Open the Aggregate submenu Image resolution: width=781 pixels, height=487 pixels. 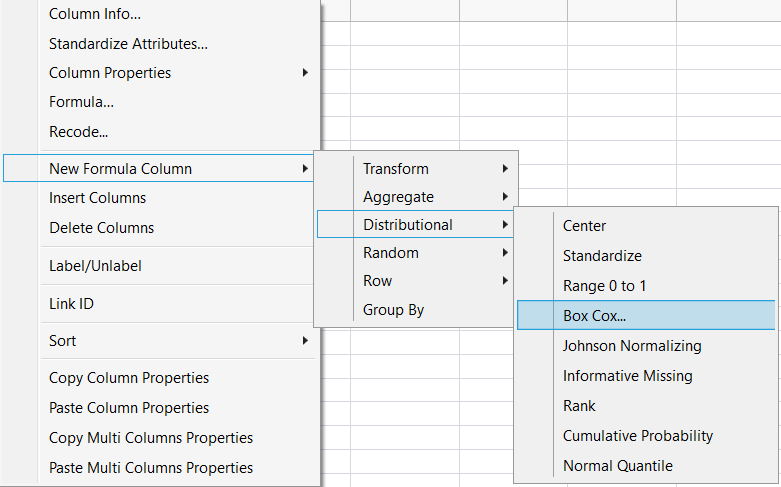pyautogui.click(x=398, y=197)
